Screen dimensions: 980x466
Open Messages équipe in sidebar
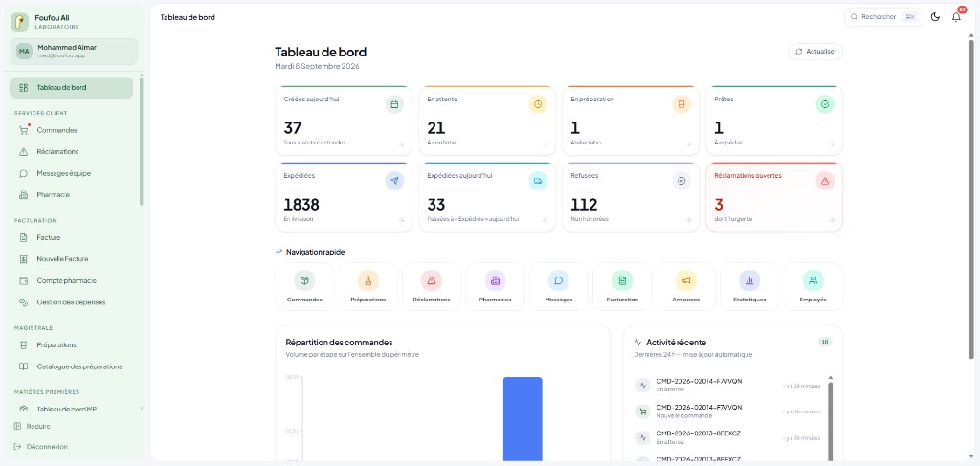pyautogui.click(x=71, y=173)
